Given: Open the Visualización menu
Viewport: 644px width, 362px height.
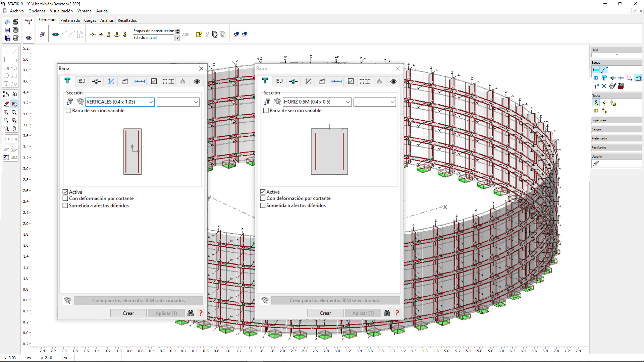Looking at the screenshot, I should click(x=61, y=11).
